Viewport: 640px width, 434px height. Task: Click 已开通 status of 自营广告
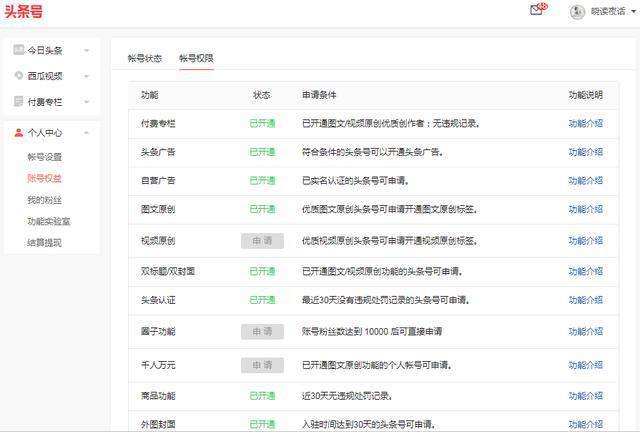(x=262, y=180)
